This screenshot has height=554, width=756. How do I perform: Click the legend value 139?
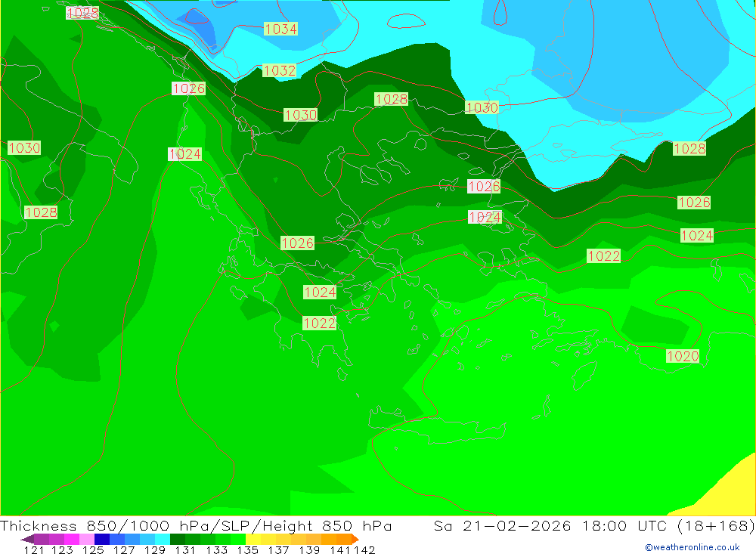click(309, 550)
